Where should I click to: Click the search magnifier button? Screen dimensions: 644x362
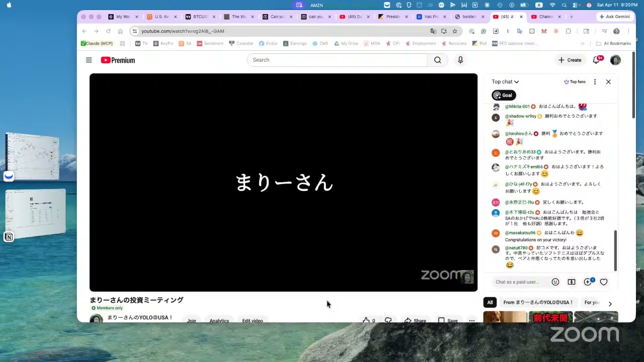[x=438, y=60]
